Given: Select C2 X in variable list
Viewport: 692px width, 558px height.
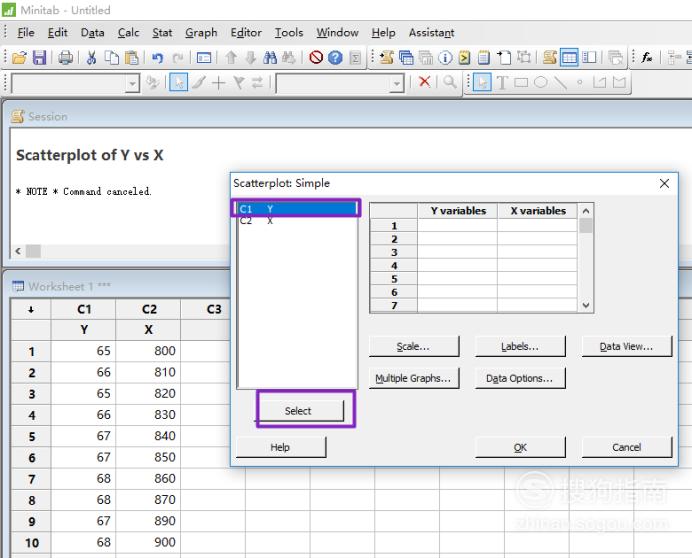Looking at the screenshot, I should click(x=297, y=220).
